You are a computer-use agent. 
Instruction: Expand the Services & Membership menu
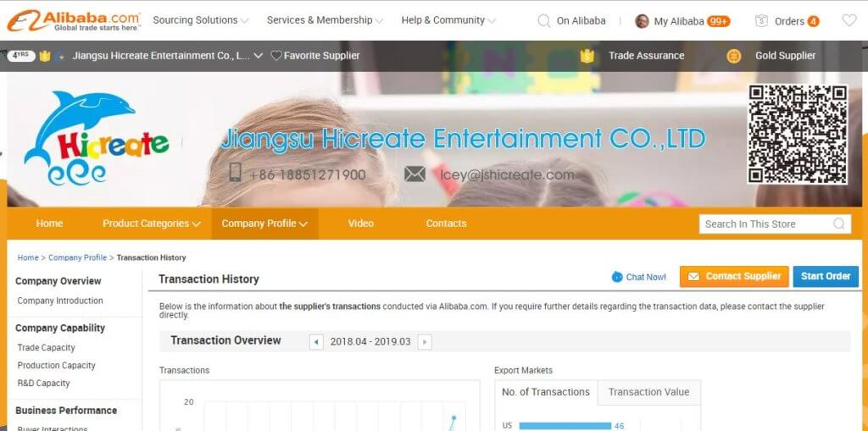325,20
